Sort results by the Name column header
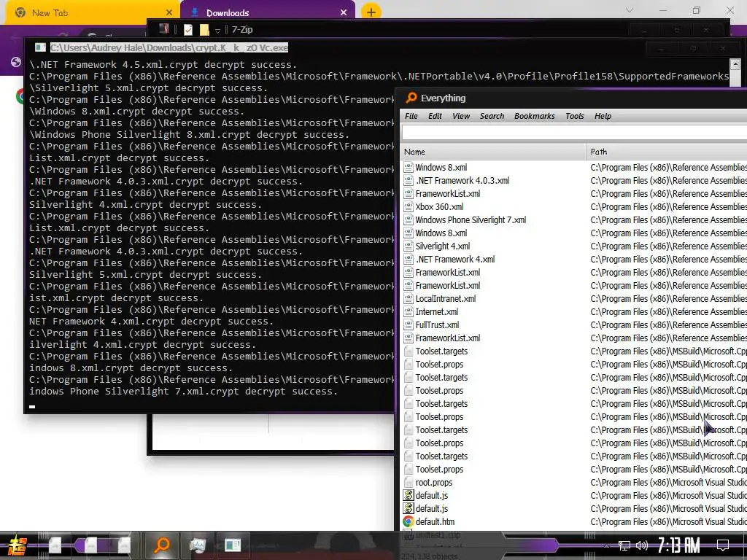Viewport: 747px width, 560px height. click(x=492, y=152)
